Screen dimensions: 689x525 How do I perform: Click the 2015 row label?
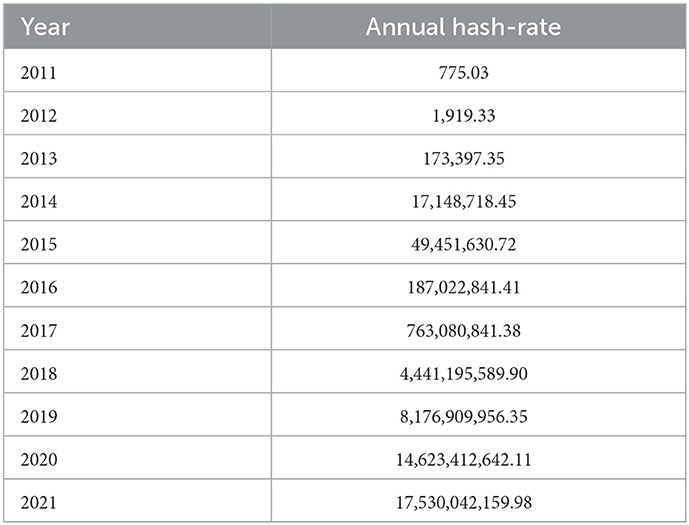(x=39, y=243)
